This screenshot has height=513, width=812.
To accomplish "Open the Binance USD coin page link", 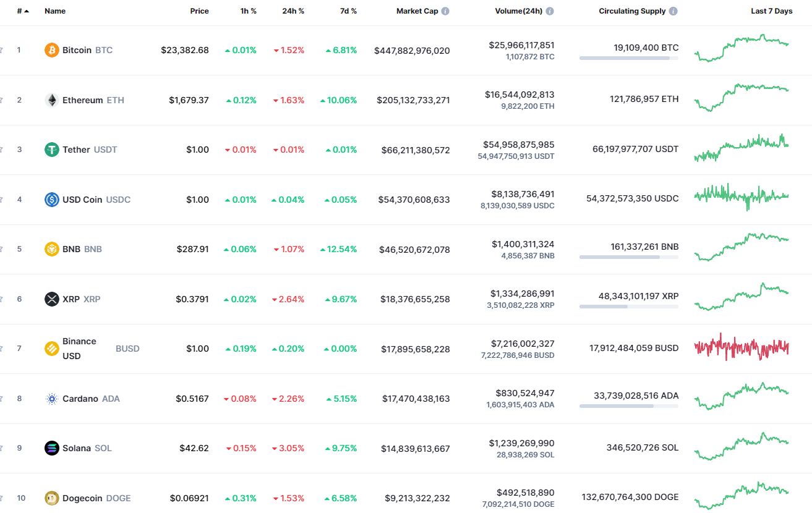I will point(79,348).
